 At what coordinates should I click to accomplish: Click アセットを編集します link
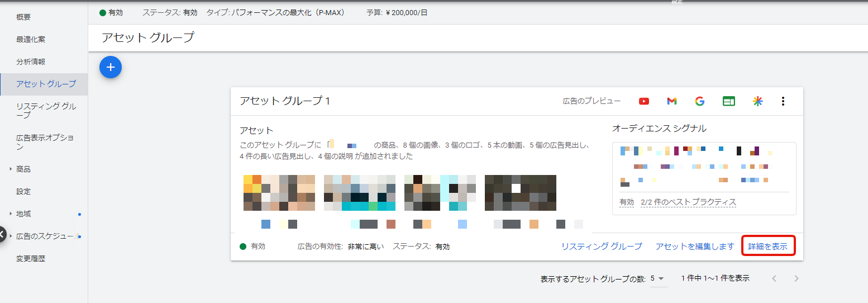pos(695,247)
